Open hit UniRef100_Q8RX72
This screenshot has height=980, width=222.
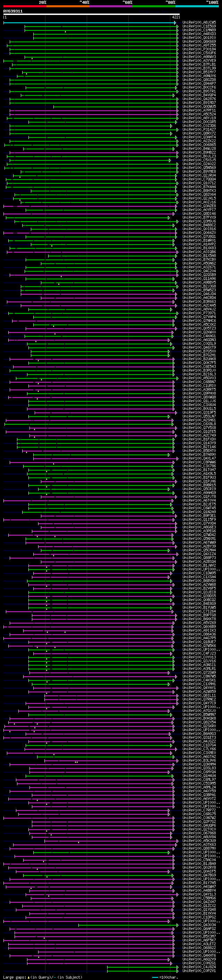click(199, 133)
